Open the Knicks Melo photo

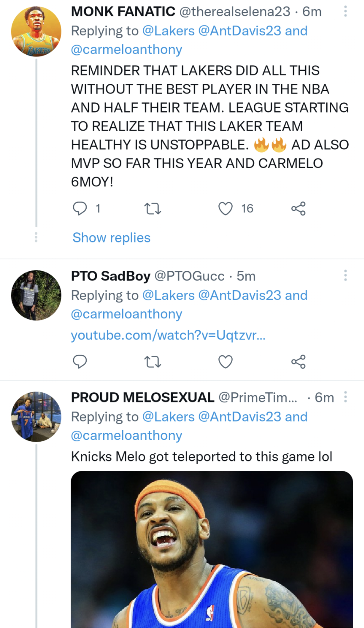pyautogui.click(x=212, y=549)
